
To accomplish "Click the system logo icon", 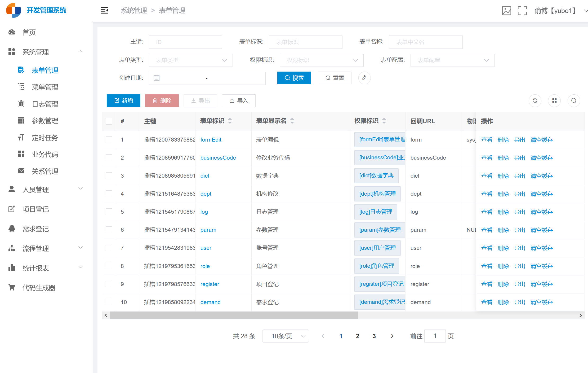I will (x=14, y=10).
